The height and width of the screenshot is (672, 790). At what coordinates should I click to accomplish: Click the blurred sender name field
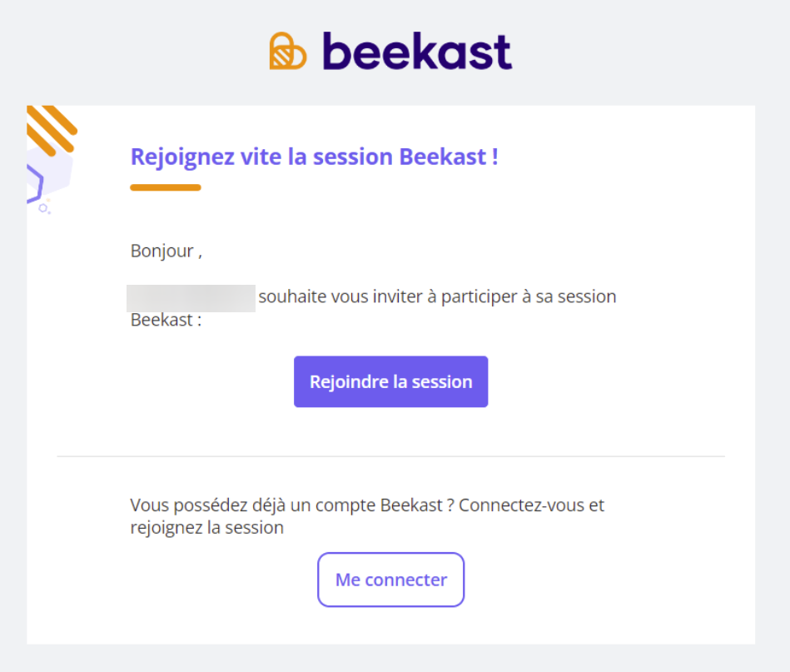click(x=191, y=298)
